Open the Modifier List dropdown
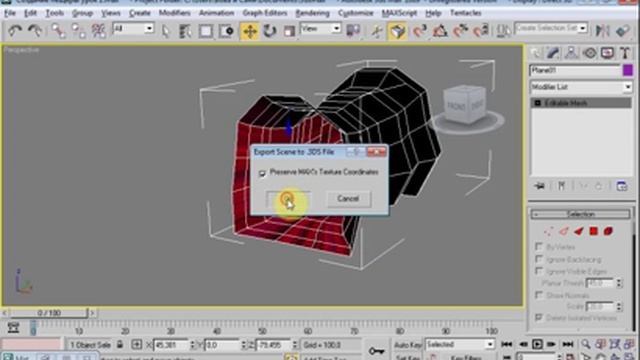 coord(581,87)
